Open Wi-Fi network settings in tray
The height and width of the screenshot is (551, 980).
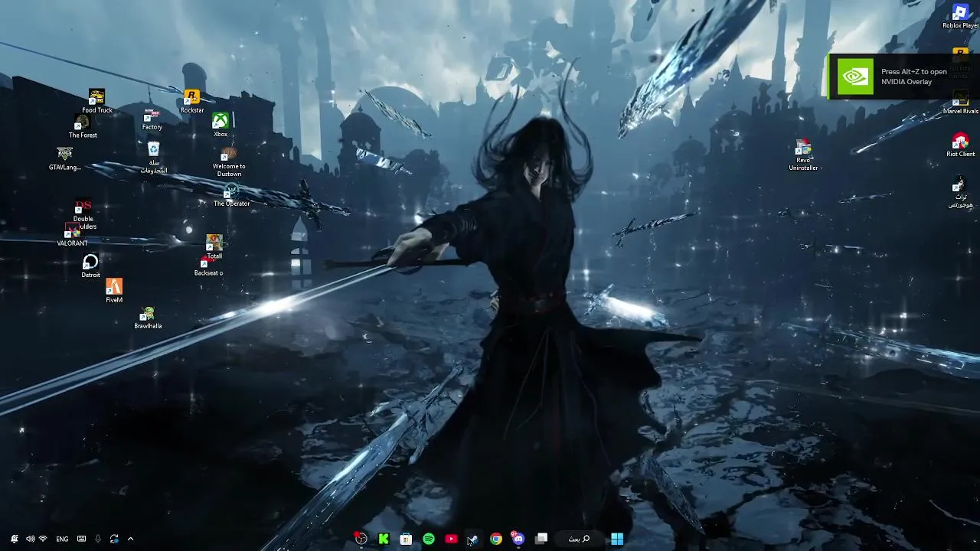pos(43,539)
